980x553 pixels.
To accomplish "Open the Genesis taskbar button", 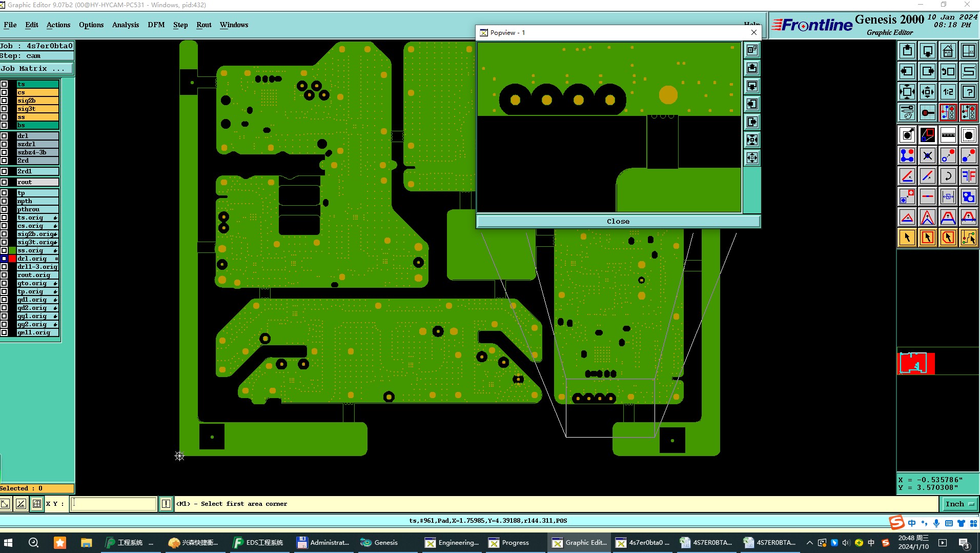I will (379, 542).
